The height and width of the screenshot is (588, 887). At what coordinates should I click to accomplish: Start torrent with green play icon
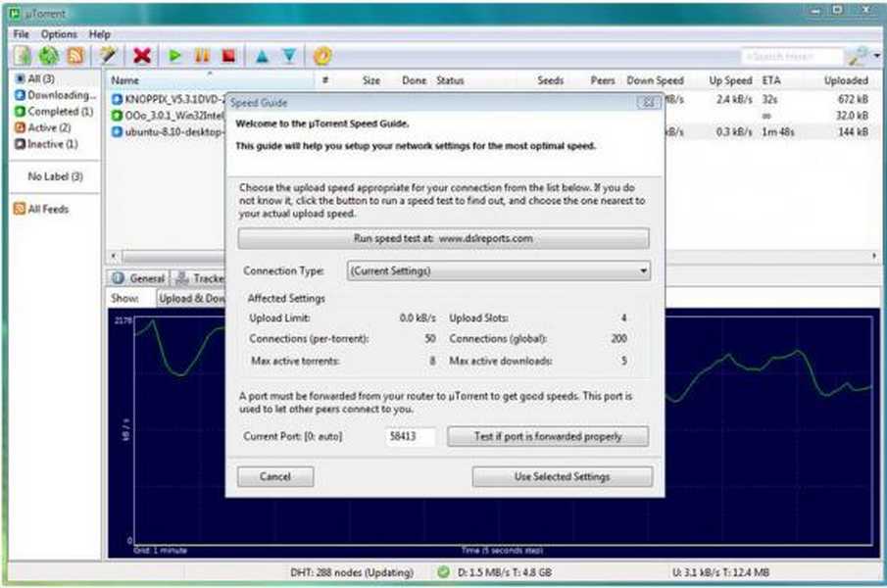174,56
